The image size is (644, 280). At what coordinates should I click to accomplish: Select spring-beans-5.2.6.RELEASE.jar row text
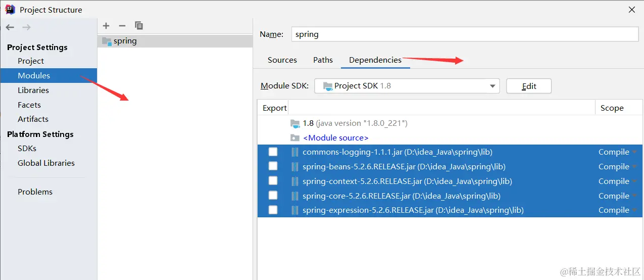tap(404, 166)
